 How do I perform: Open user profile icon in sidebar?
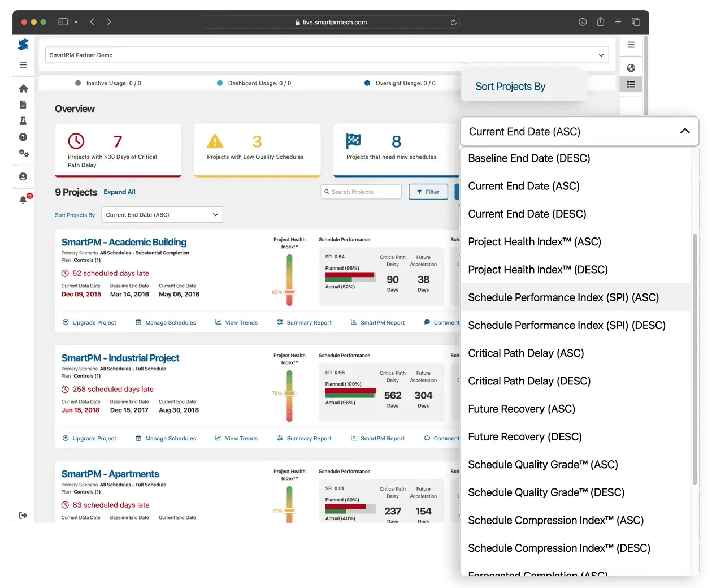pos(23,176)
